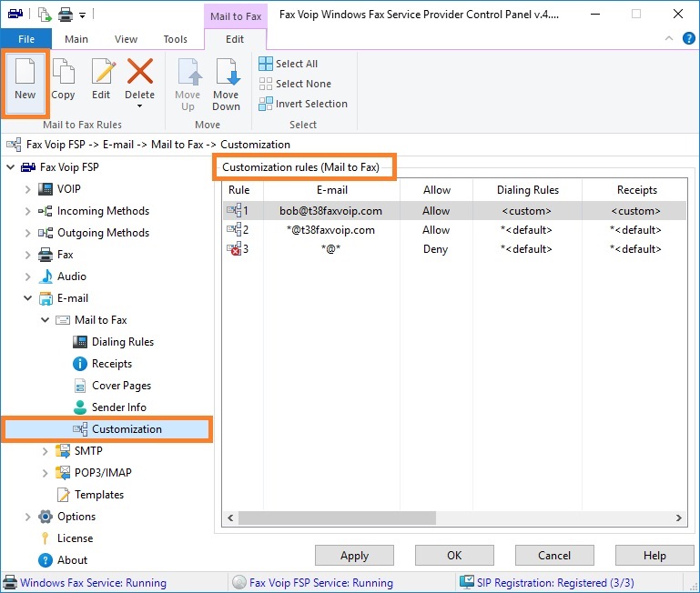Screen dimensions: 700x593
Task: Click the document export icon in quick access toolbar
Action: click(45, 15)
